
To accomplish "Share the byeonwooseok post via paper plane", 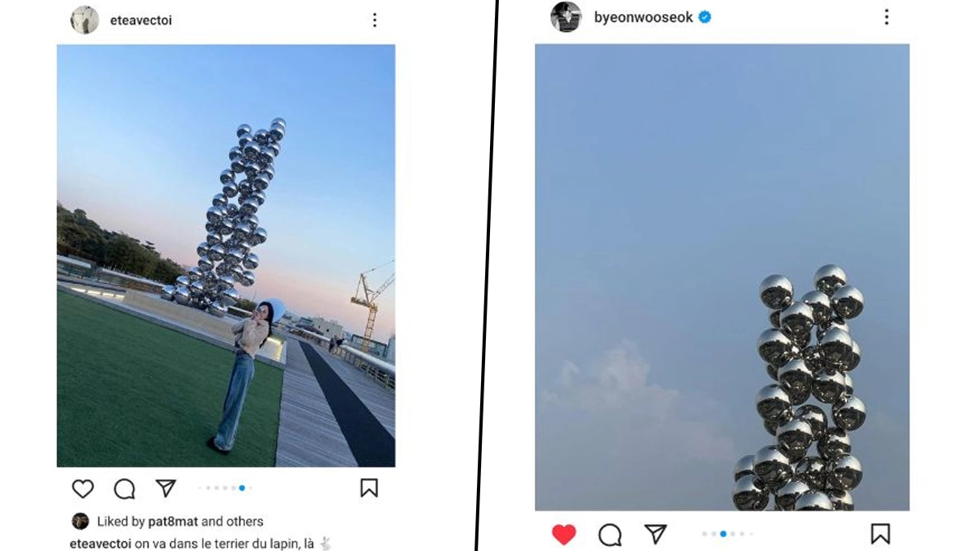I will (x=655, y=535).
